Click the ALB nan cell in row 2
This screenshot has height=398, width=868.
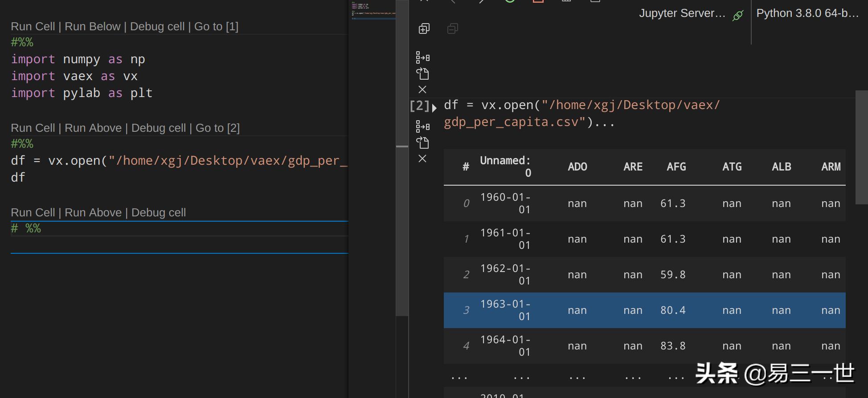pos(782,275)
